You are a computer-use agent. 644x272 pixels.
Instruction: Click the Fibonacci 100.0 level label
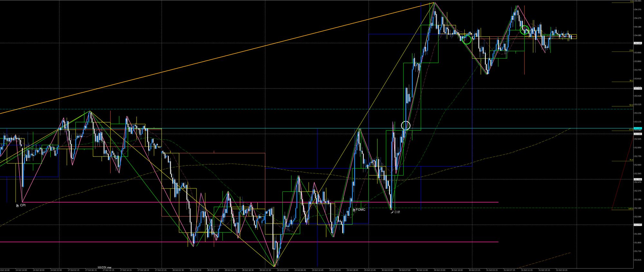[x=630, y=209]
